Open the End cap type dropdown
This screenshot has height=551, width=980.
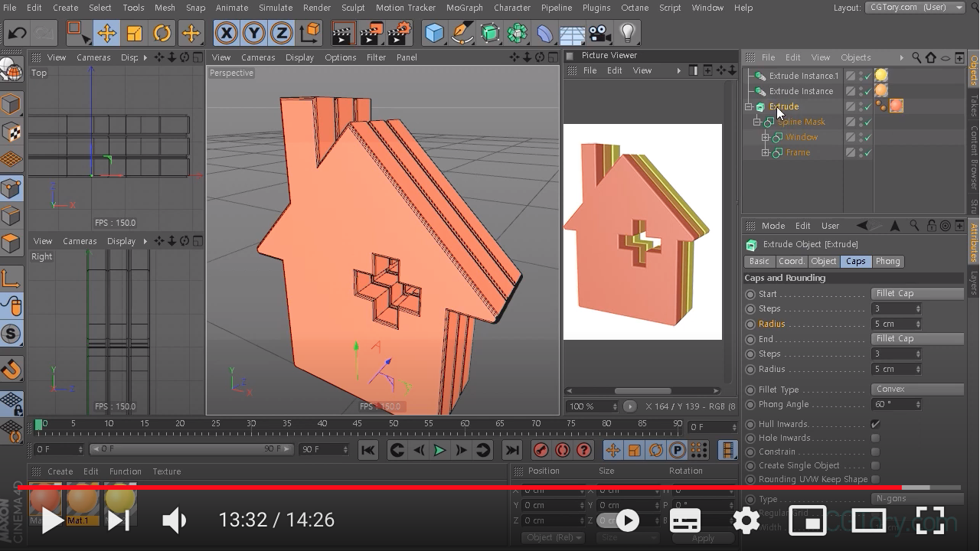[x=917, y=338]
